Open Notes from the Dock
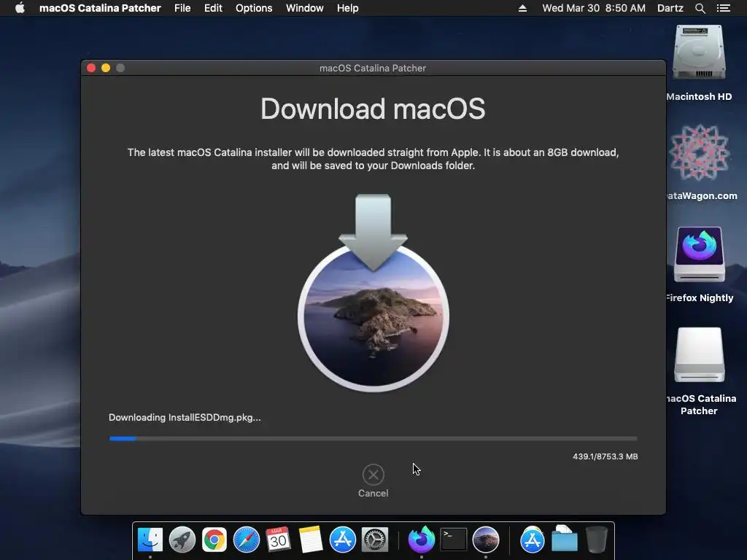This screenshot has height=560, width=747. [x=311, y=540]
